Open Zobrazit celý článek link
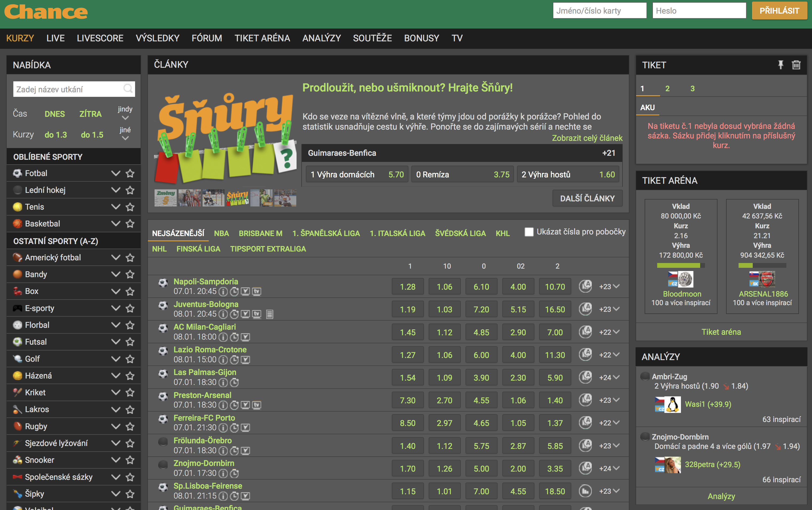The width and height of the screenshot is (812, 510). click(587, 138)
